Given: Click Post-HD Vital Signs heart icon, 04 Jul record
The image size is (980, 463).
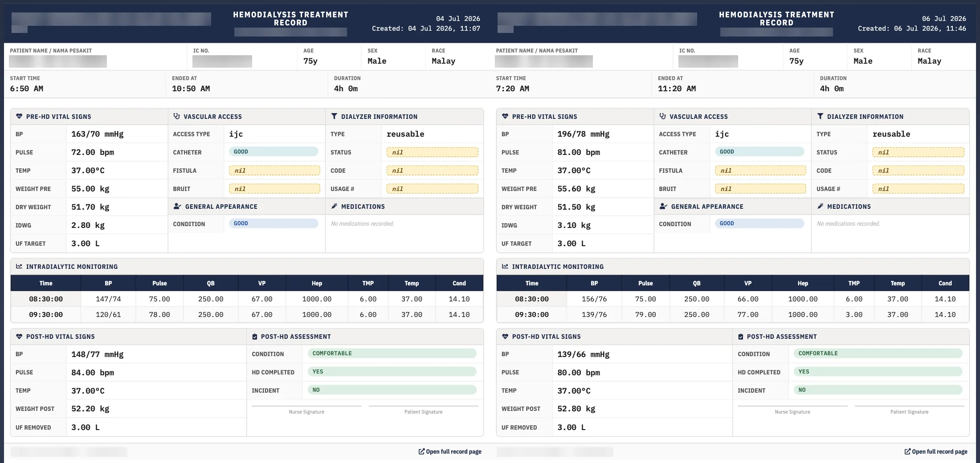Looking at the screenshot, I should [x=19, y=337].
